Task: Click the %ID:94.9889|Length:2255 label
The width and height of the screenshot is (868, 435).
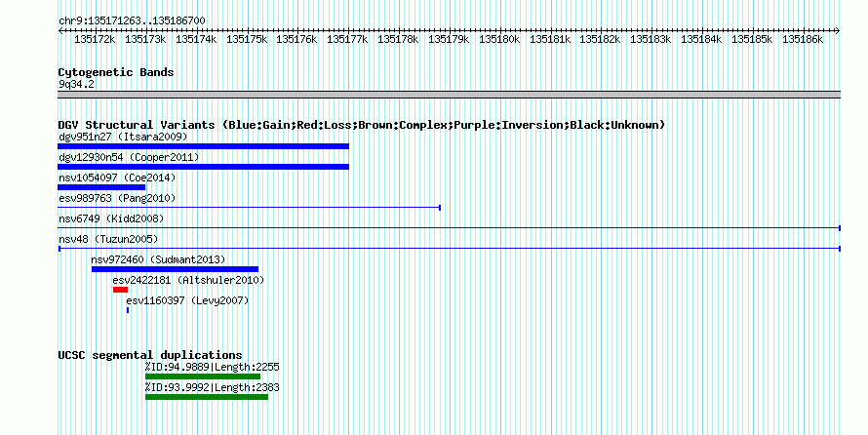Action: pyautogui.click(x=212, y=367)
